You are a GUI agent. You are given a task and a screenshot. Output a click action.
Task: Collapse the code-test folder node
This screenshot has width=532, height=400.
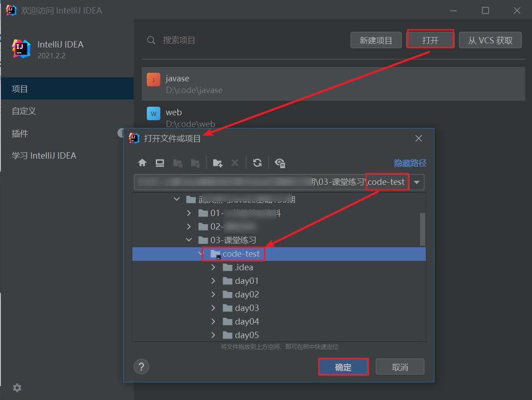pos(201,254)
